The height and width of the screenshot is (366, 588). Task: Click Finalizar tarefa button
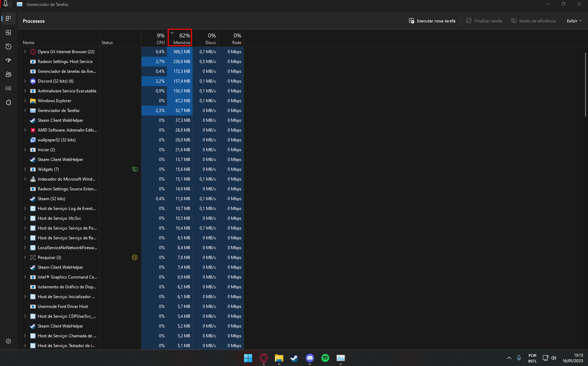[484, 21]
